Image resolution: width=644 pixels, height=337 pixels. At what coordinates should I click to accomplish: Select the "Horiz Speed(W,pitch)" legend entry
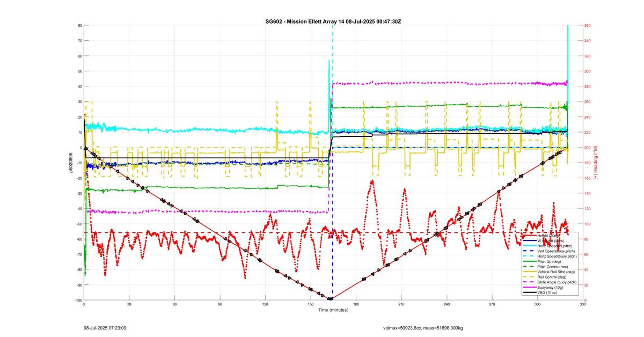[x=548, y=245]
